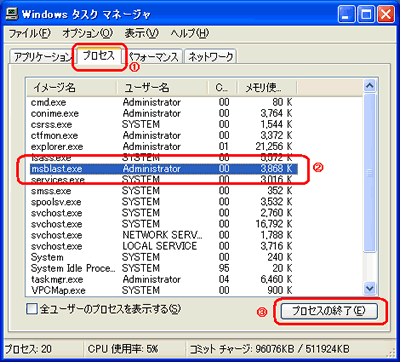Enable 全ユーザーのプロセスを表示する checkbox

[x=32, y=309]
